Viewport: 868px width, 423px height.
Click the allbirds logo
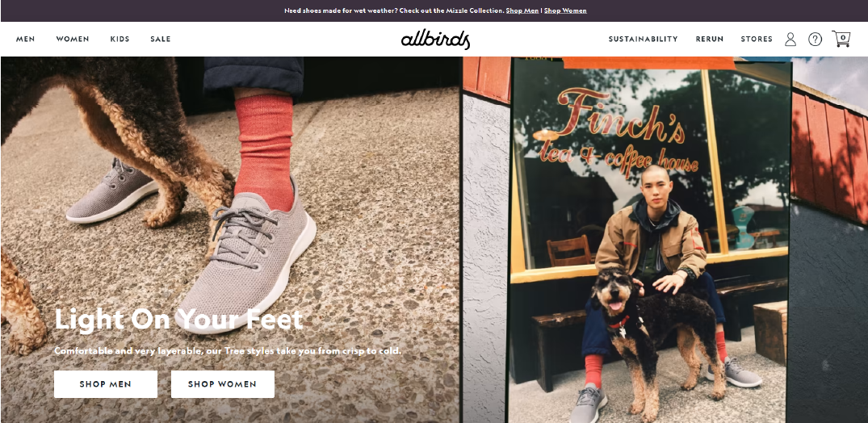point(435,40)
